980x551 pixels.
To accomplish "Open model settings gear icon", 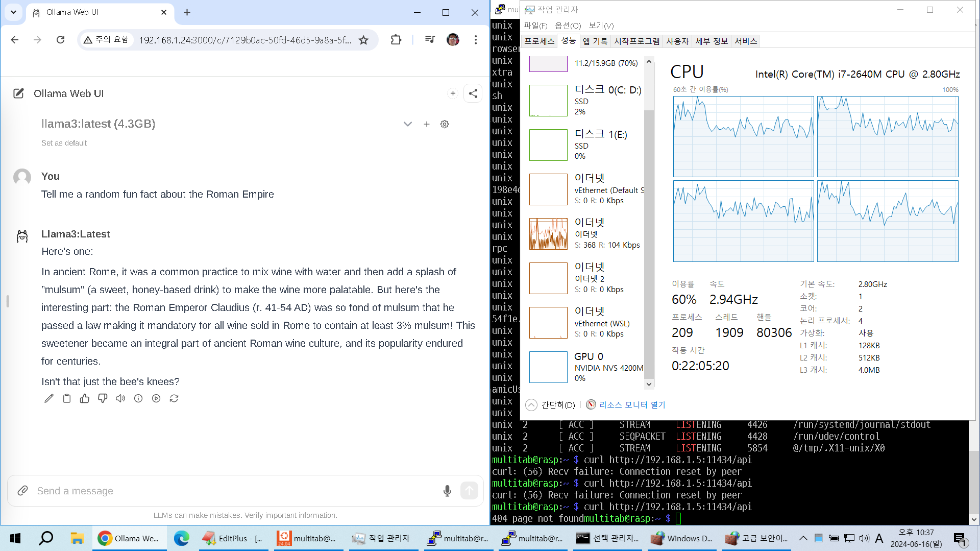I will click(x=445, y=124).
